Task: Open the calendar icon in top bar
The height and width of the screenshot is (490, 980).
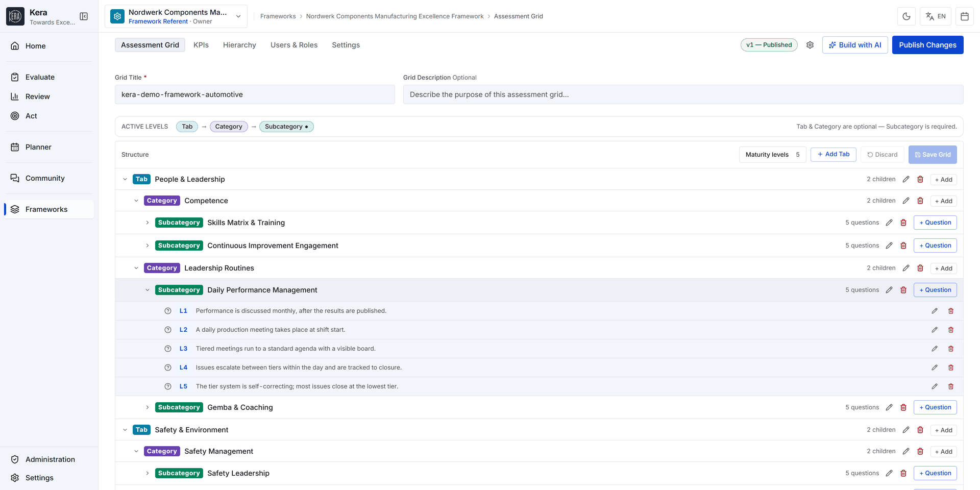Action: click(965, 16)
